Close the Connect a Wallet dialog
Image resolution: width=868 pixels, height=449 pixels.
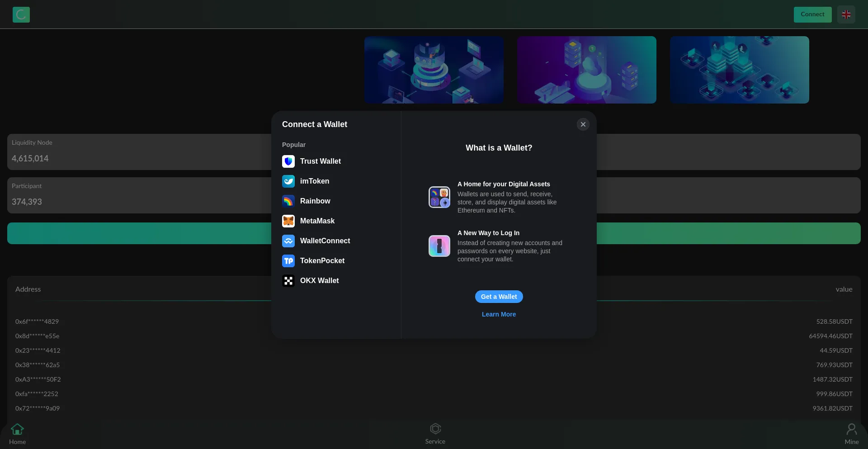point(583,124)
